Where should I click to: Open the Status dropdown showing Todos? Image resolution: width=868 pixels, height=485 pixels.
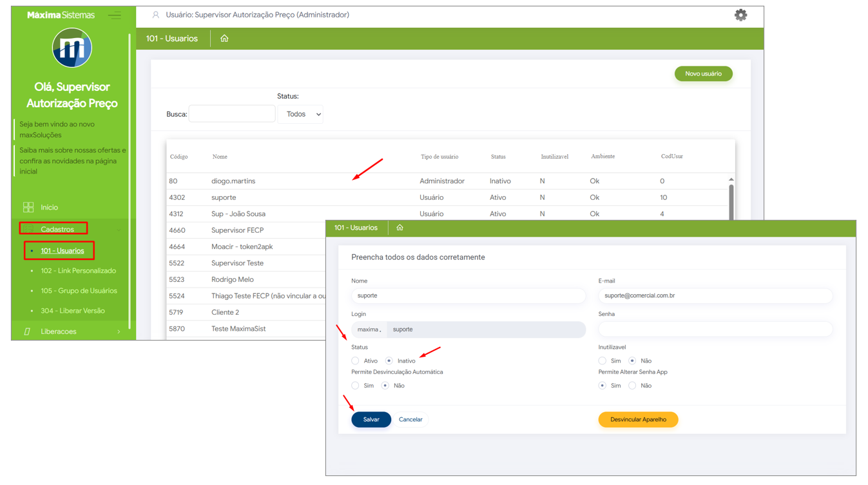300,114
